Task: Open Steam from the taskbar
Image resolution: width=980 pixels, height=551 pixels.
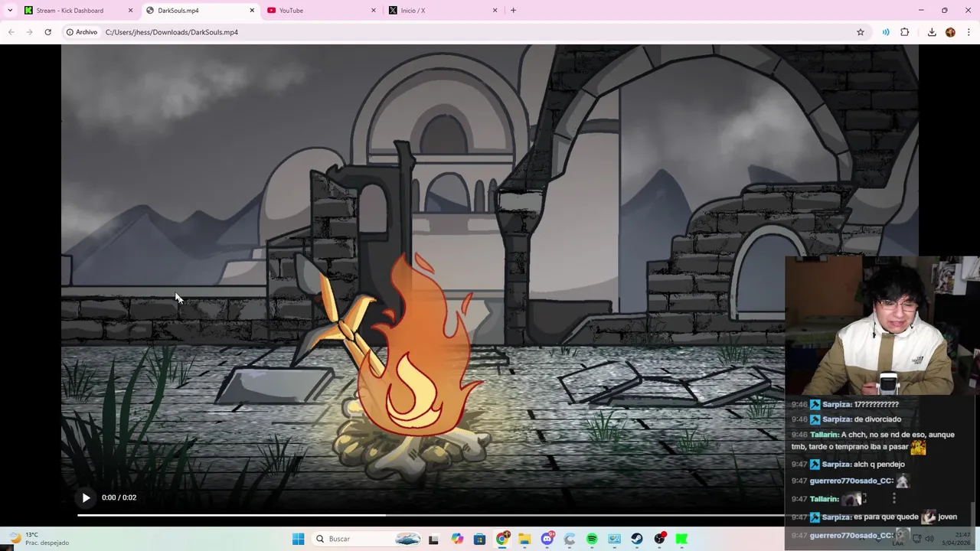Action: 637,539
